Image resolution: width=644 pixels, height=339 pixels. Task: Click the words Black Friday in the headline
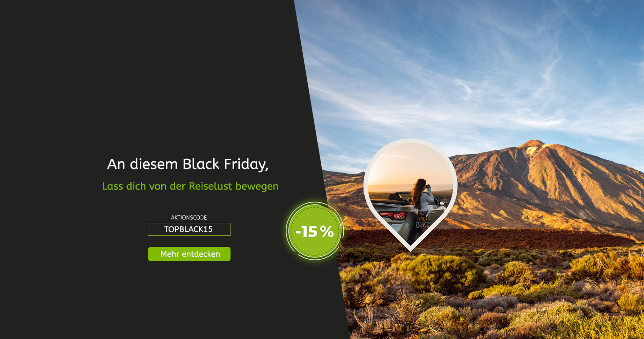point(224,164)
